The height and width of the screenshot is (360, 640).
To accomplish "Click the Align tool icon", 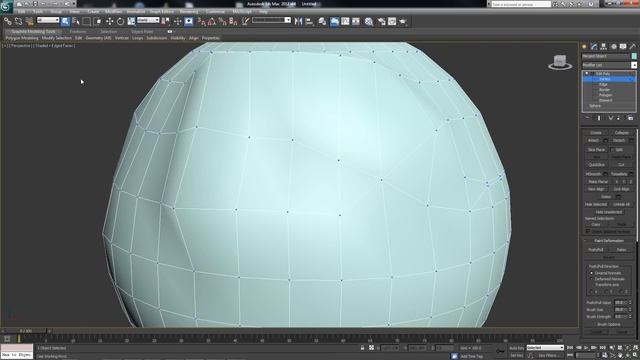I will 309,21.
